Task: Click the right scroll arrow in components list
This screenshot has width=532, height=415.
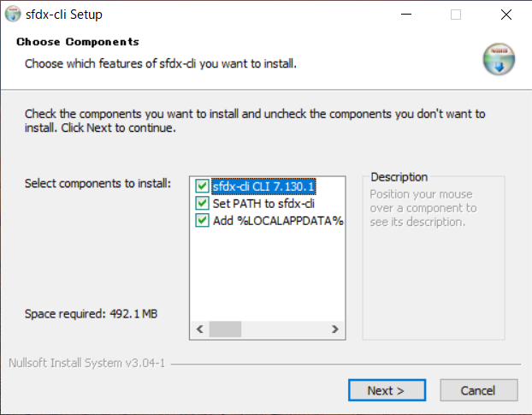Action: point(335,329)
